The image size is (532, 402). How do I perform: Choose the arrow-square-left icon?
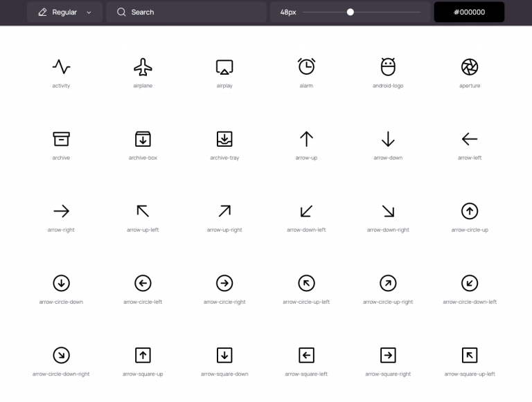306,355
